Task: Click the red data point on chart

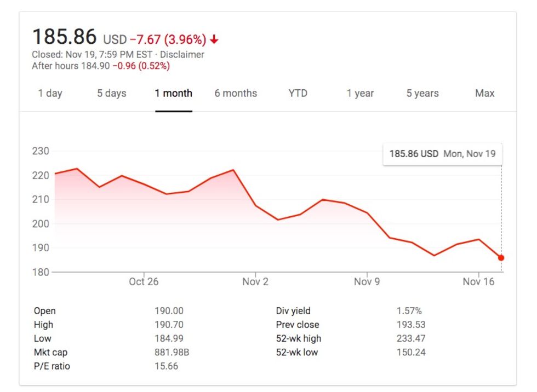Action: point(501,258)
